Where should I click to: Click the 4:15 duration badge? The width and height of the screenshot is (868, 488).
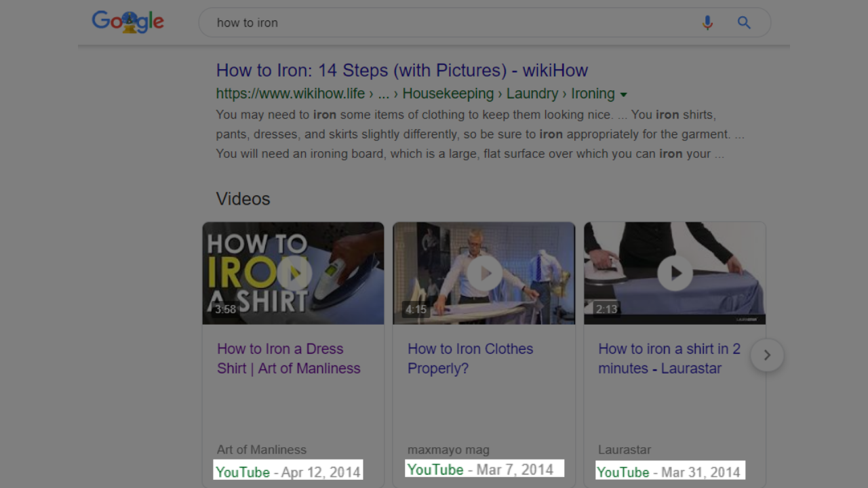(x=416, y=310)
